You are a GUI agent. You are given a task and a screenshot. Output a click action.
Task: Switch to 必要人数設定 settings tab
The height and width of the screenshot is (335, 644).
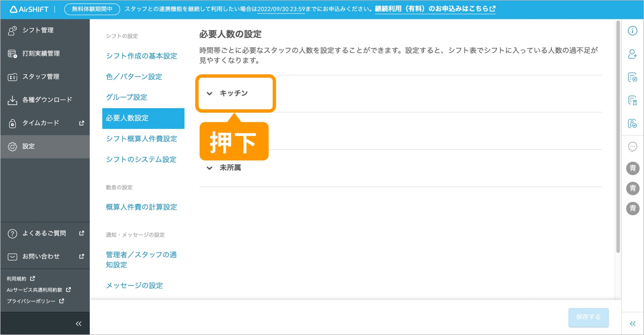coord(128,118)
